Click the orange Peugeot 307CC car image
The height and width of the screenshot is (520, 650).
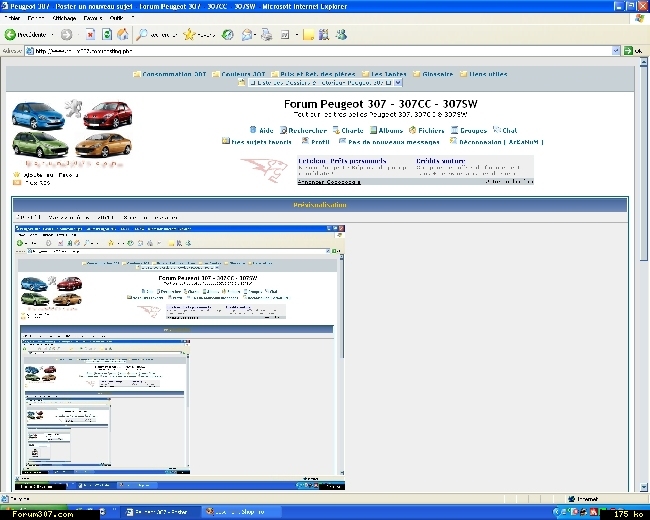point(103,145)
